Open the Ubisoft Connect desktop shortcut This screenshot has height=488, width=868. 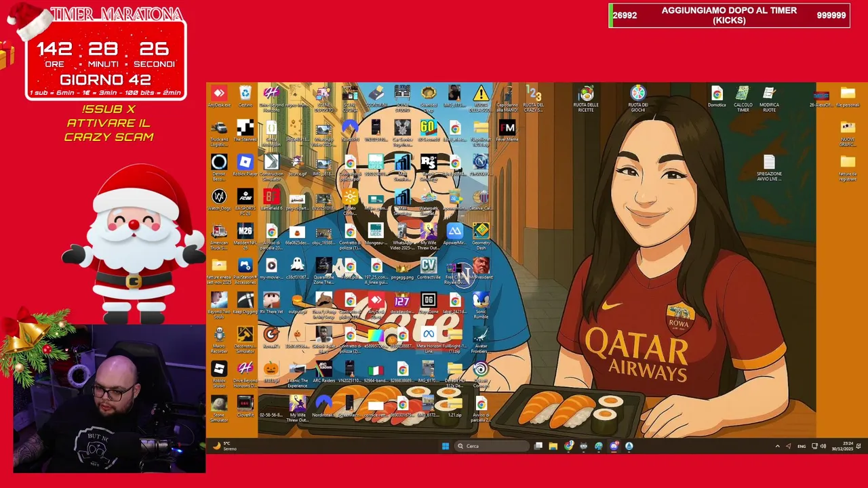click(x=481, y=375)
